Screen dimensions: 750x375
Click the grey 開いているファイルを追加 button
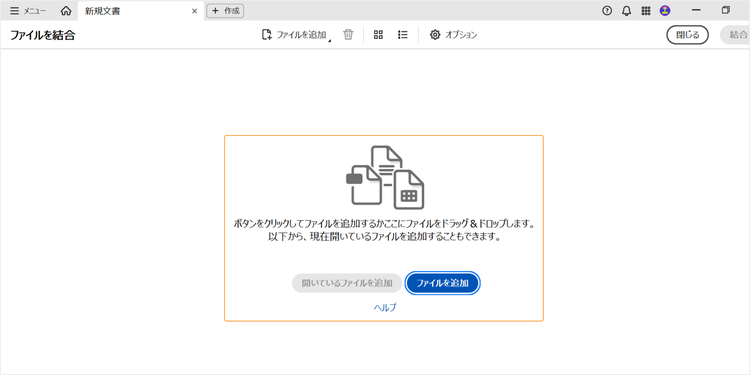pos(347,283)
